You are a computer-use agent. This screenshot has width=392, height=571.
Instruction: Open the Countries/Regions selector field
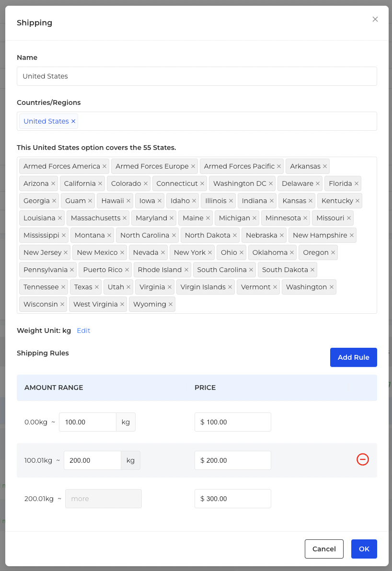click(197, 121)
